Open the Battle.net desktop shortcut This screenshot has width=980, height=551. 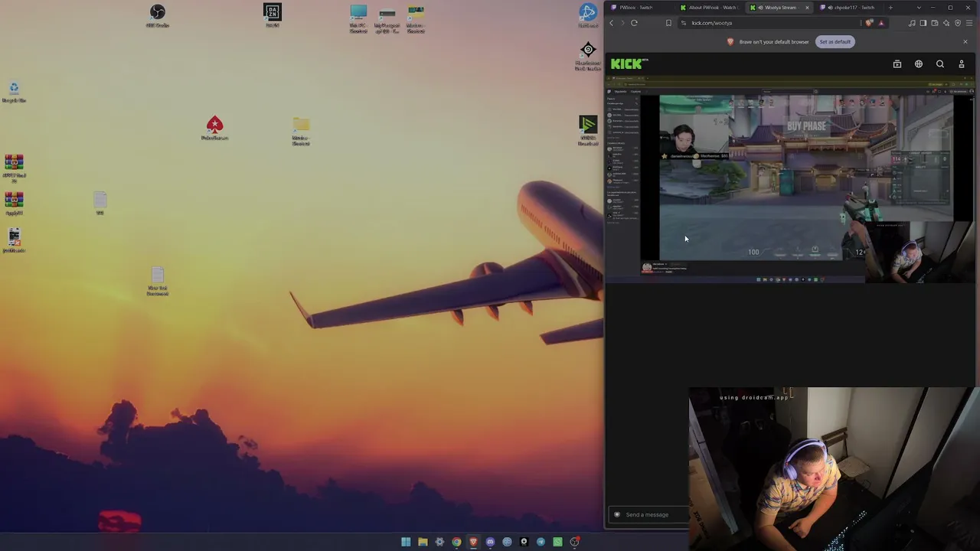click(588, 15)
